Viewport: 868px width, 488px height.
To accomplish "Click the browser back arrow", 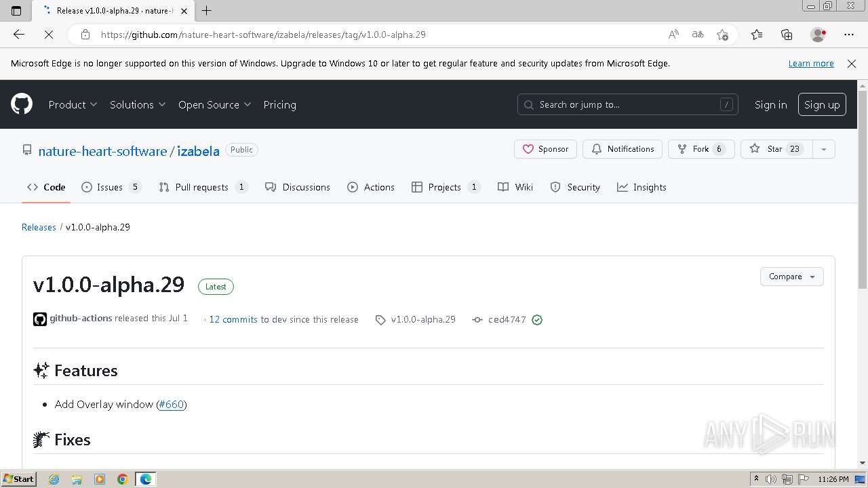I will tap(19, 35).
